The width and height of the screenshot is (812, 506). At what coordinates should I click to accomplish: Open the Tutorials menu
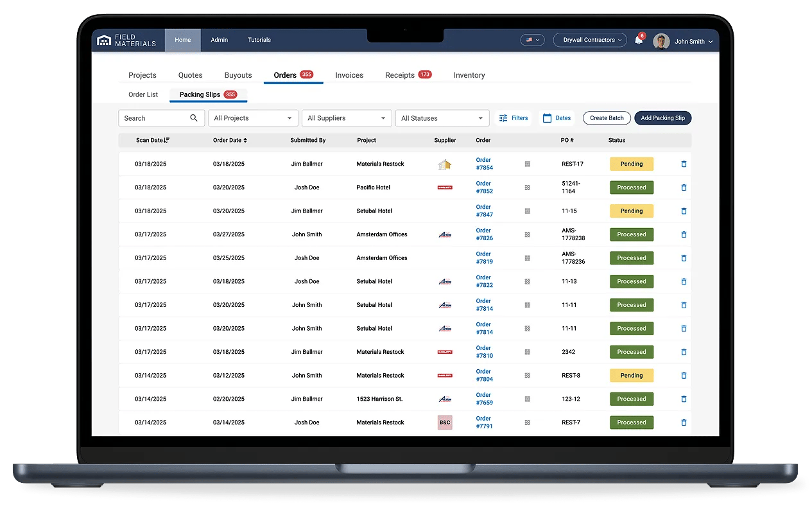coord(259,40)
